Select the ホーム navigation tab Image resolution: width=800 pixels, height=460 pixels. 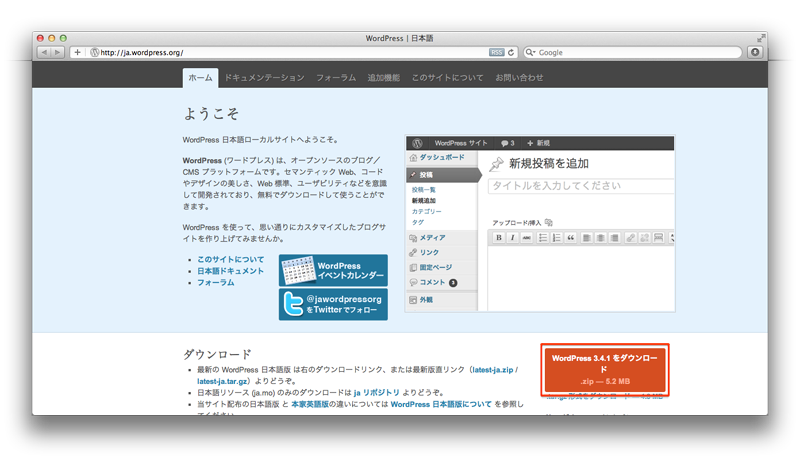point(201,78)
